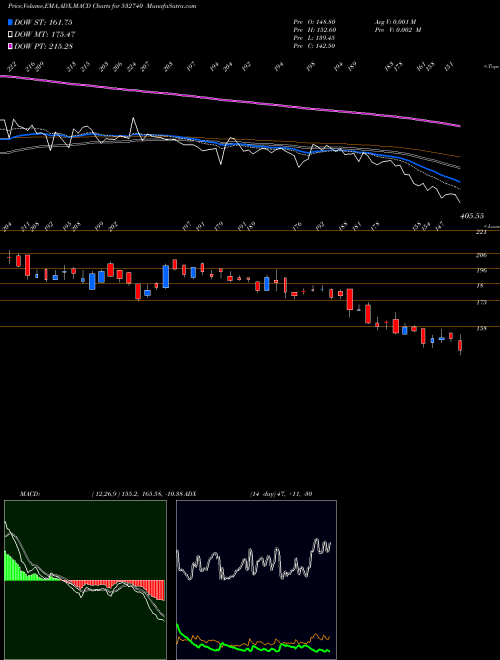Click the white DOW MT legend swatch
The image size is (500, 660).
coord(10,34)
